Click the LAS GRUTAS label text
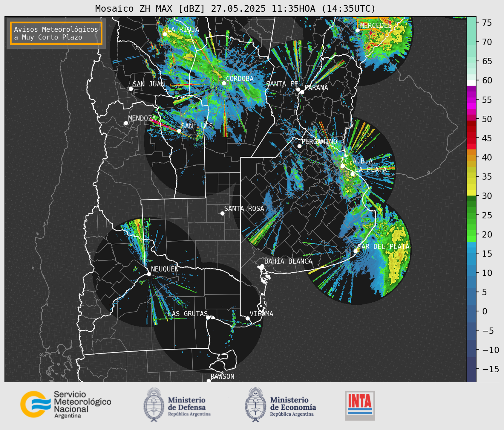504x430 pixels. tap(188, 314)
